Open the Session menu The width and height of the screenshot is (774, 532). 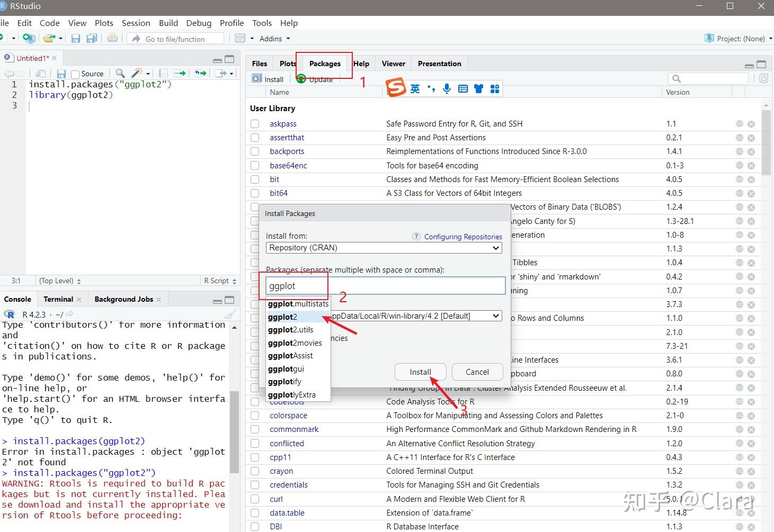tap(136, 23)
